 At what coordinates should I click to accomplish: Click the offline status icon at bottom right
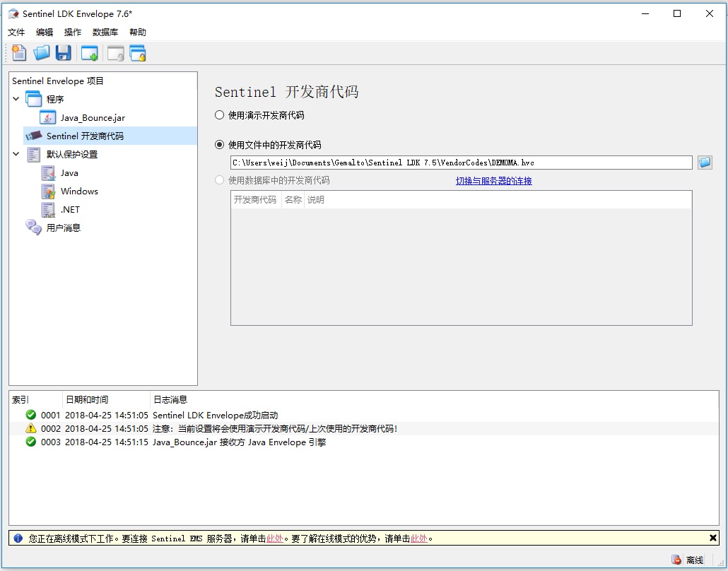[676, 560]
